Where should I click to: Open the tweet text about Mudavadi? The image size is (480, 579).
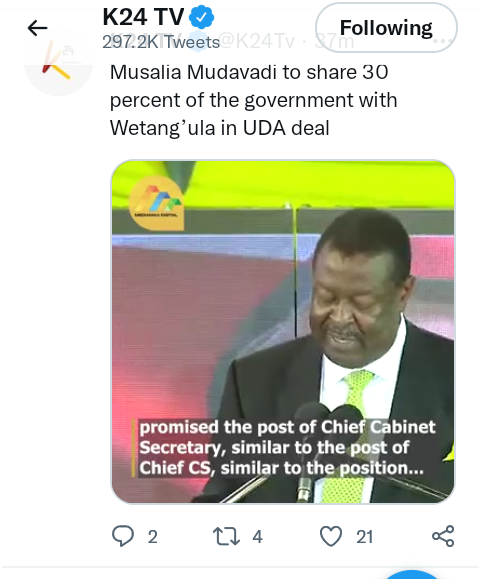click(253, 100)
